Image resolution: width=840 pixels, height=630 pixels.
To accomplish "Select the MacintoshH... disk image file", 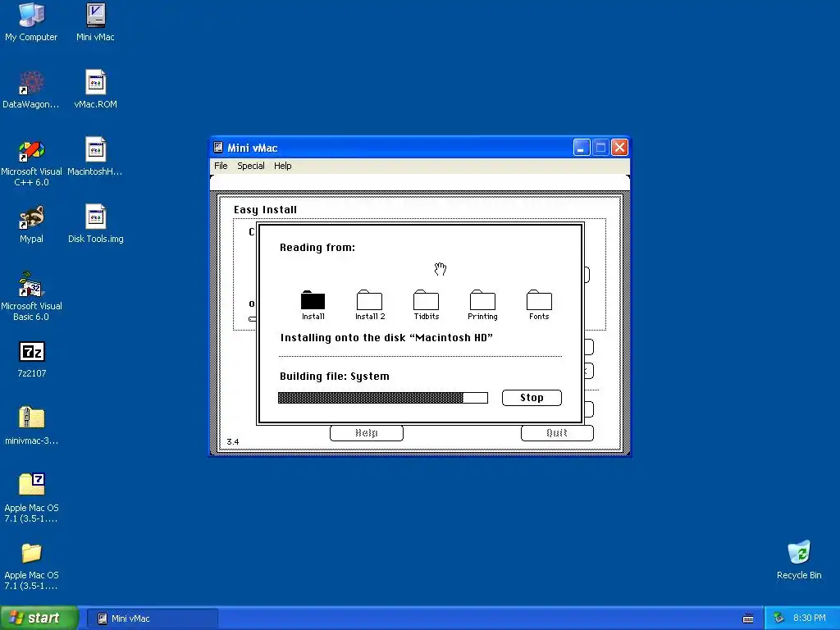I will [95, 157].
